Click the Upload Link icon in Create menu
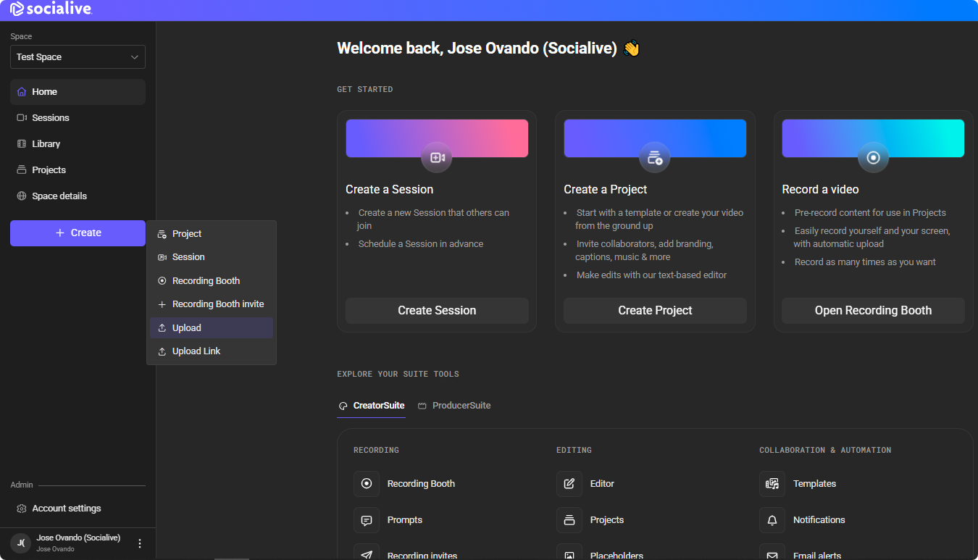 coord(162,351)
